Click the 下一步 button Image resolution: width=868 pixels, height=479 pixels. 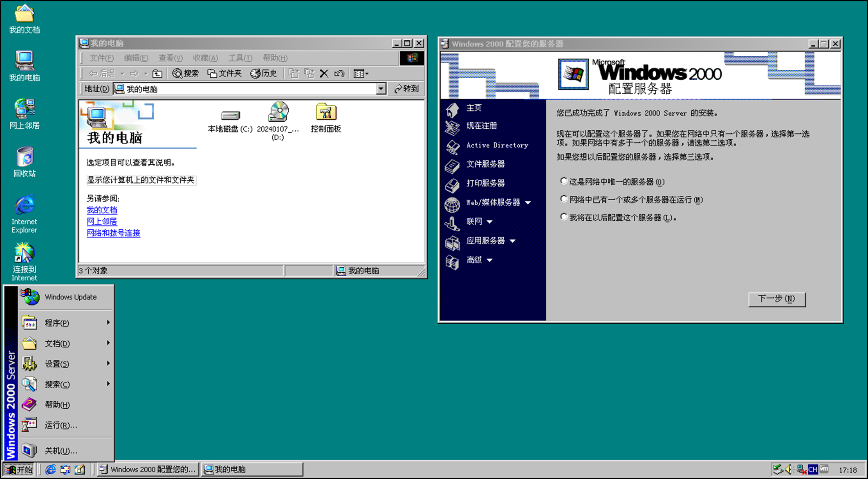click(776, 299)
